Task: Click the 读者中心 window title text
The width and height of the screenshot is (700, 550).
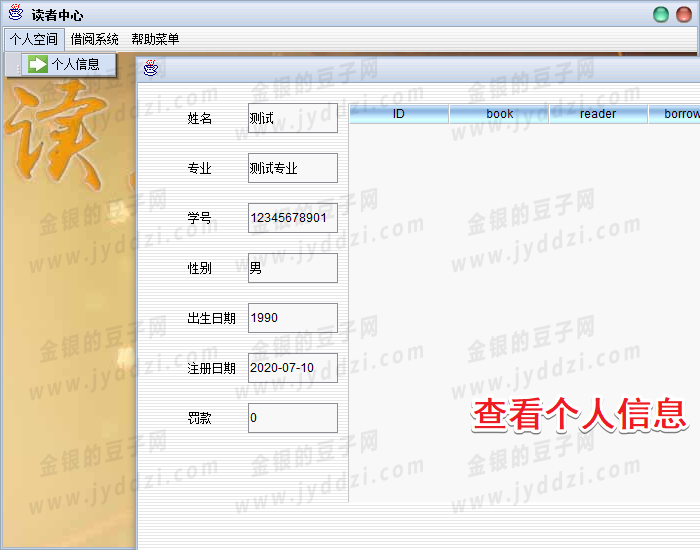Action: click(57, 15)
